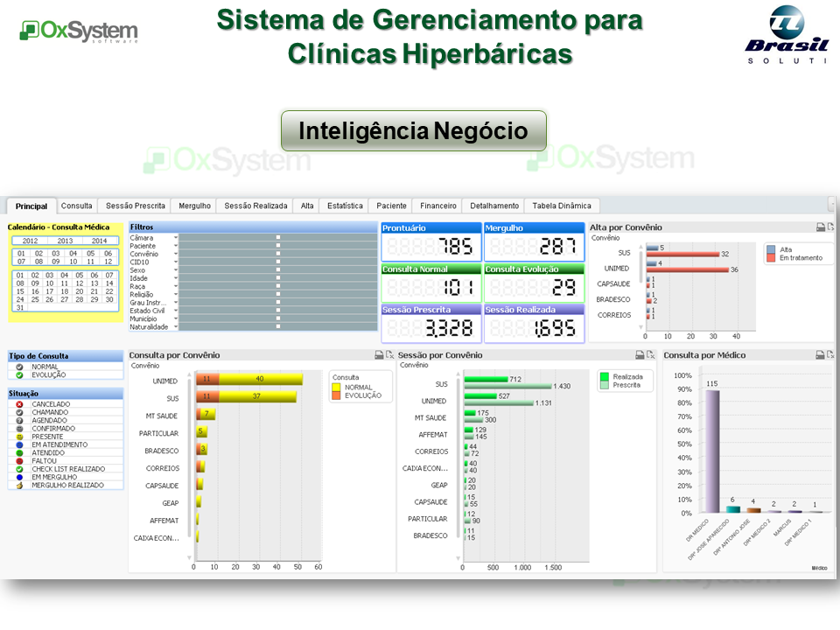This screenshot has height=630, width=840.
Task: Select year 2013 in the calendar
Action: [65, 241]
